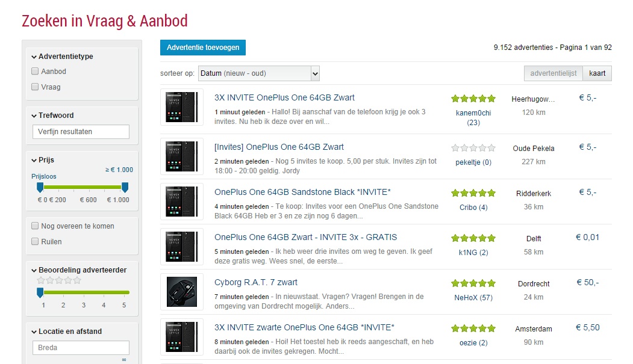This screenshot has height=364, width=633.
Task: Click the star icons under Beoordeling adverteerder
Action: click(59, 280)
